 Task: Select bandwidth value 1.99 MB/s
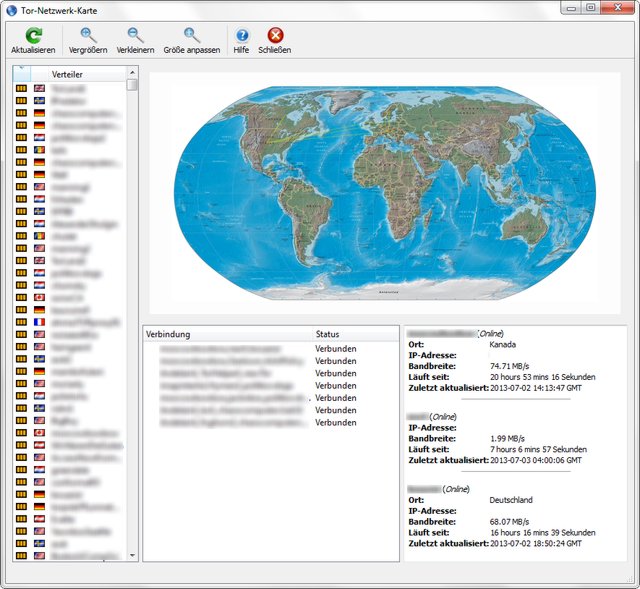(507, 439)
